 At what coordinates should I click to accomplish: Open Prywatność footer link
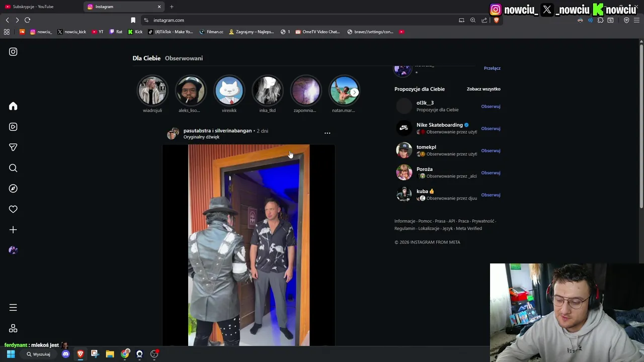coord(483,221)
